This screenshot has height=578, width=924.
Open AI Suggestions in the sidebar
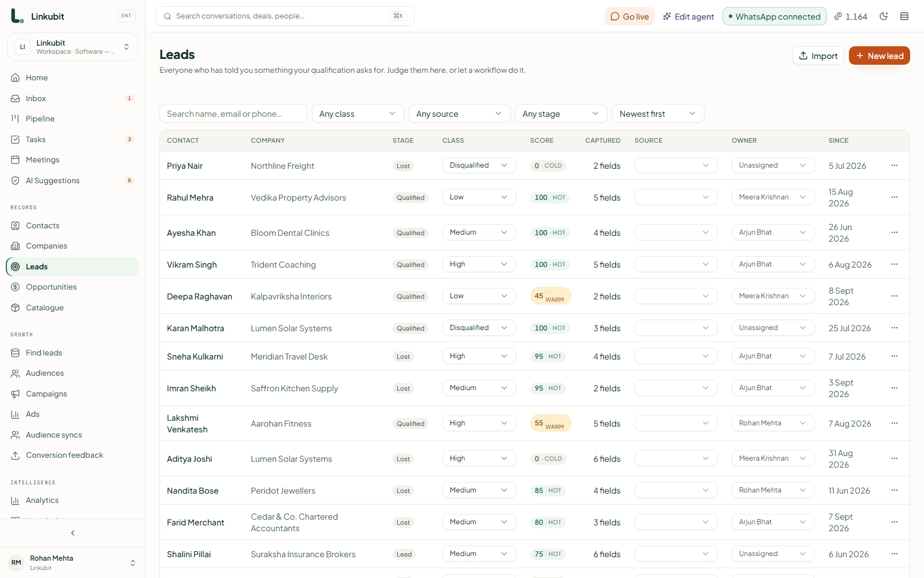coord(72,180)
